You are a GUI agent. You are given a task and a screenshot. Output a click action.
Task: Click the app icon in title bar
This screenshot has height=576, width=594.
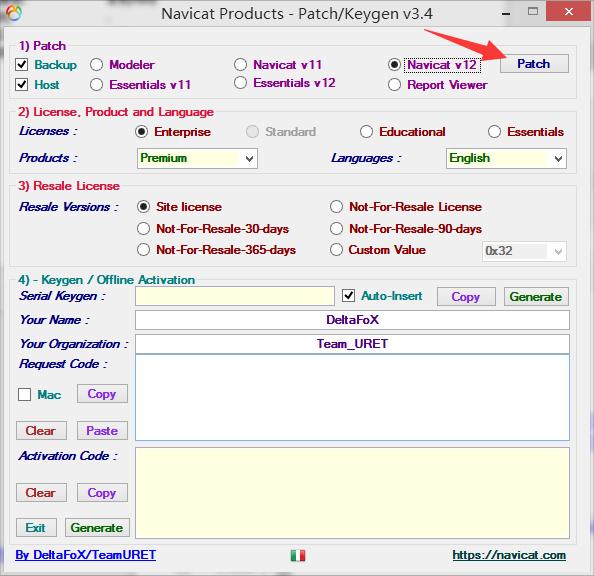point(14,13)
